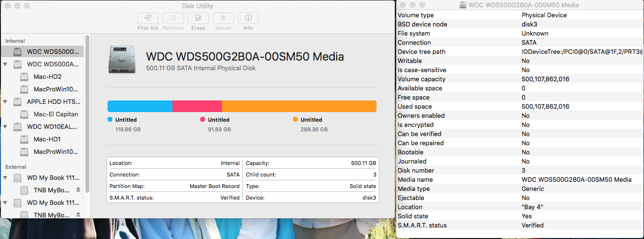This screenshot has width=644, height=239.
Task: Click the Child count row in details table
Action: click(311, 175)
